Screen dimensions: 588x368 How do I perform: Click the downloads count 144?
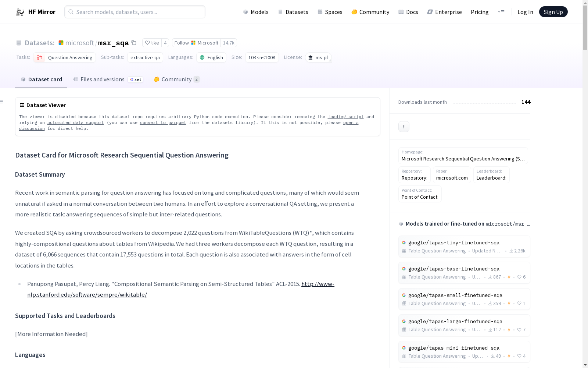(x=526, y=102)
